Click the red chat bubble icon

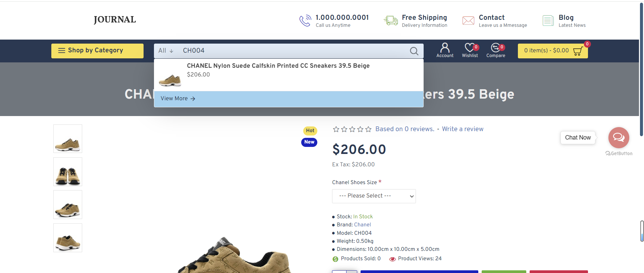(619, 138)
